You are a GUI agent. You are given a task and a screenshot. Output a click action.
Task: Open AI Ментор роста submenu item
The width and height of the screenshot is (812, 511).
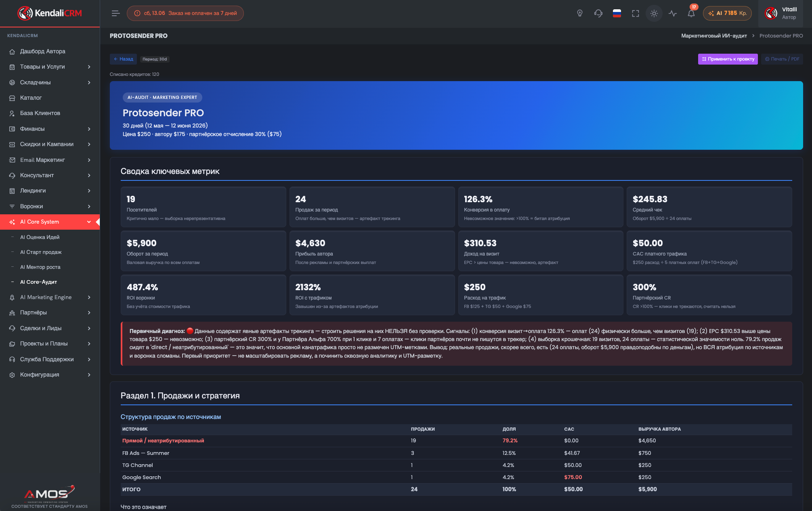pyautogui.click(x=40, y=267)
